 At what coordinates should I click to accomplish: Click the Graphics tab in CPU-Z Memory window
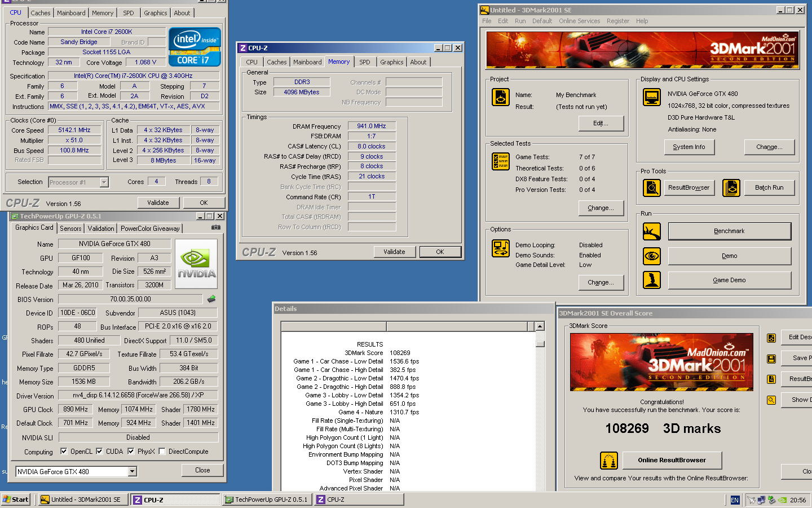click(x=391, y=62)
